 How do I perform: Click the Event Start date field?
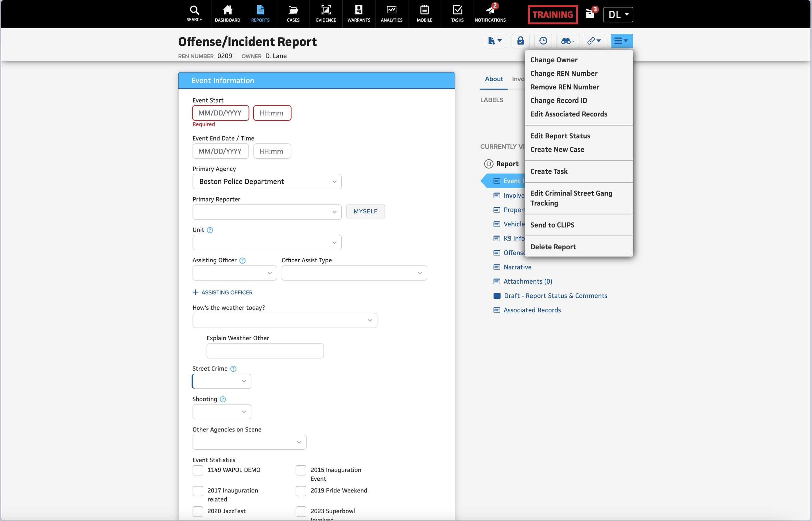click(220, 113)
